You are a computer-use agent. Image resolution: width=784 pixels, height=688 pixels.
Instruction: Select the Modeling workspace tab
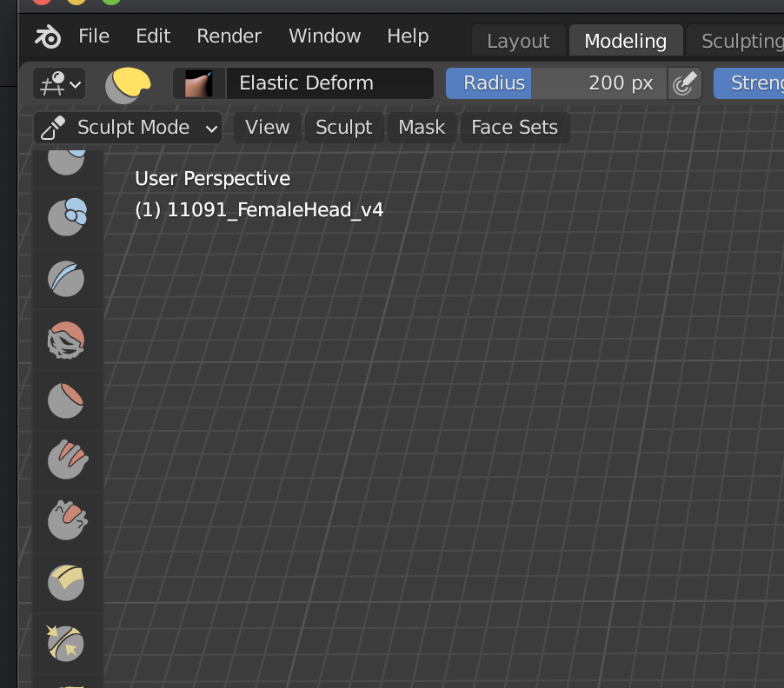coord(626,41)
